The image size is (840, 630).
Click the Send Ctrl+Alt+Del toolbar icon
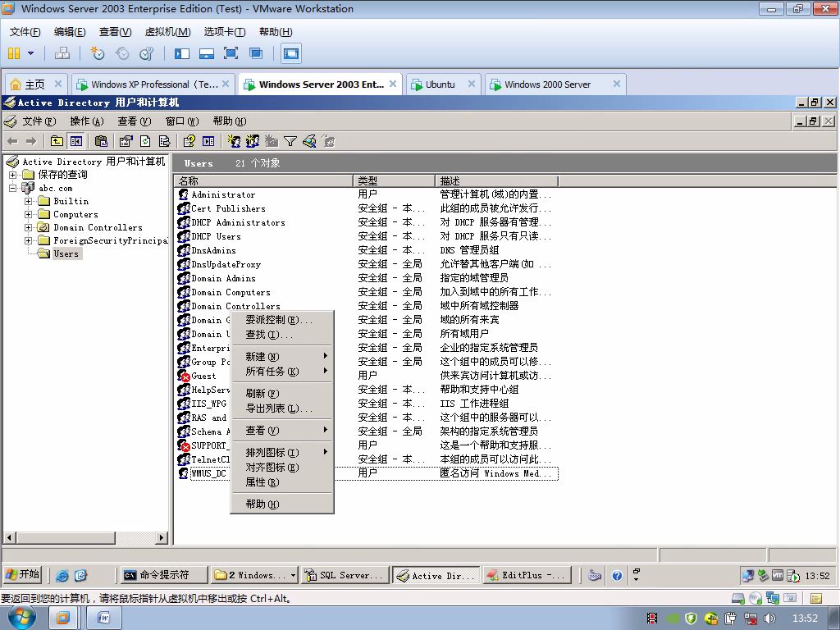click(x=62, y=53)
